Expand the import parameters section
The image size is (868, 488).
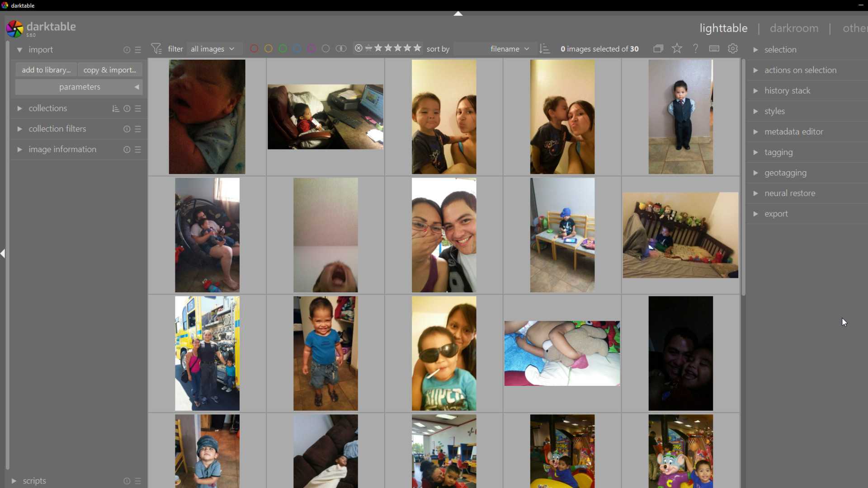pyautogui.click(x=79, y=87)
